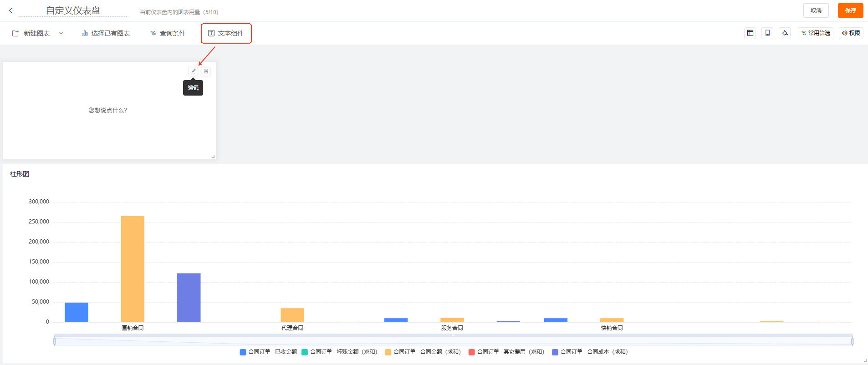Expand the 新建图表 dropdown arrow

click(61, 33)
